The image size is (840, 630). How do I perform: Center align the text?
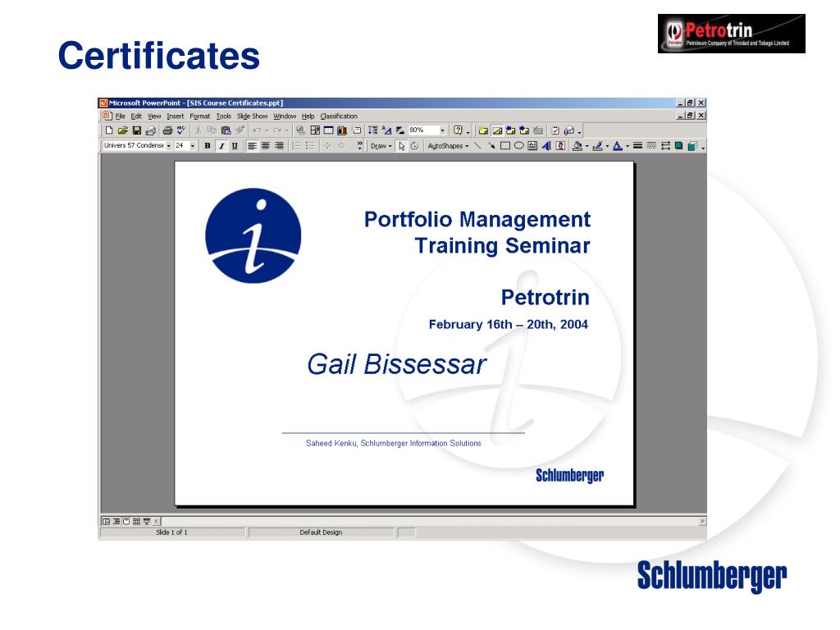(x=265, y=146)
